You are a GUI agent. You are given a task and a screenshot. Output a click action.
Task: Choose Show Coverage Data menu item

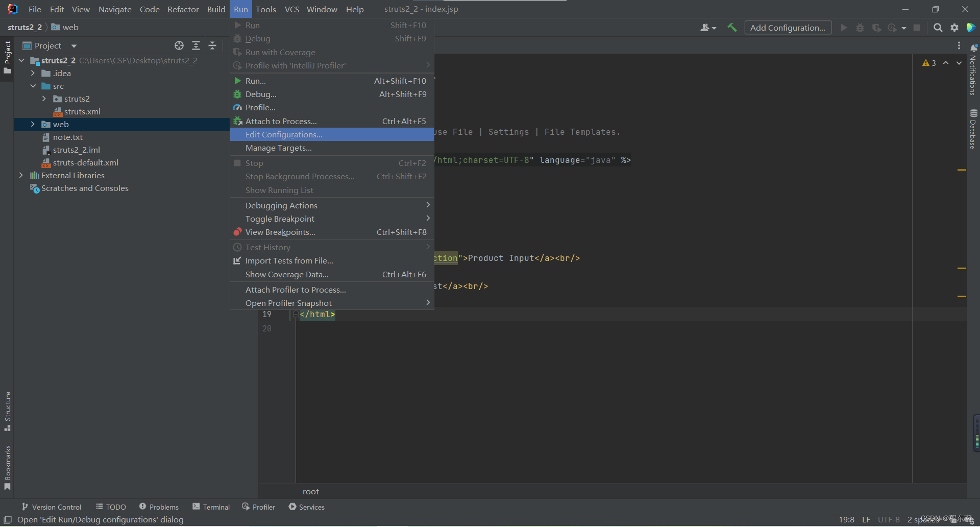pos(332,274)
